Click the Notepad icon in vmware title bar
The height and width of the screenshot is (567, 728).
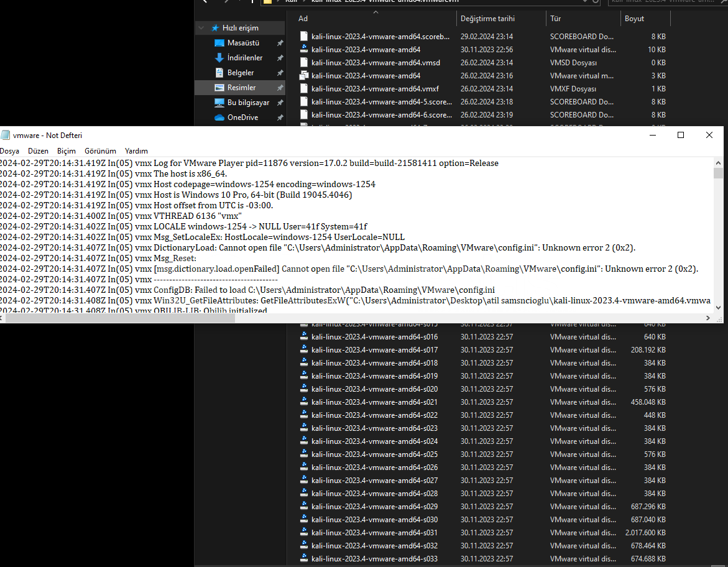point(5,135)
